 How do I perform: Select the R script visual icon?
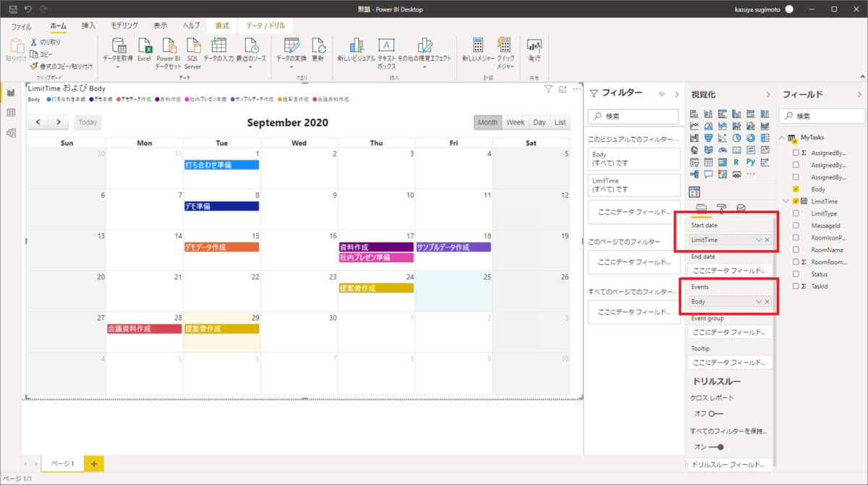(736, 162)
